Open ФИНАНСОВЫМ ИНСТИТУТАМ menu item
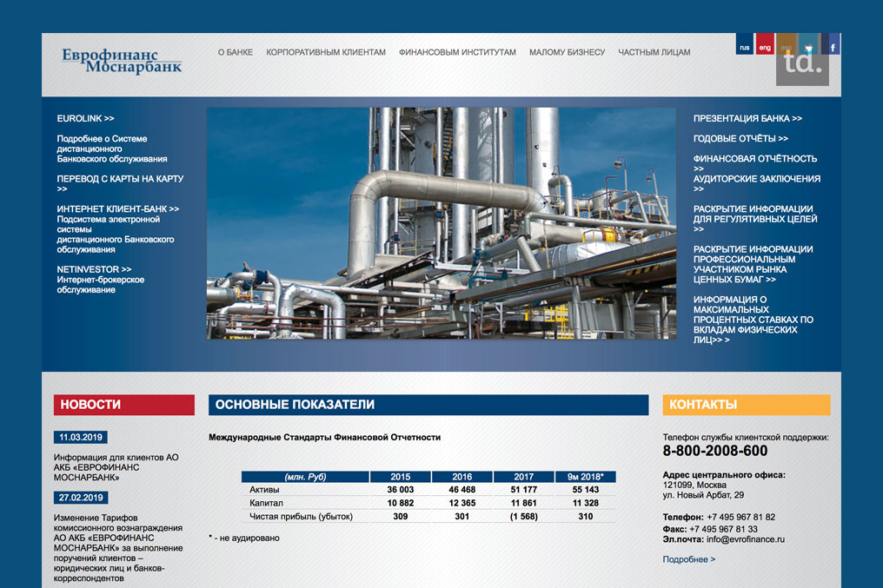Screen dimensions: 883x588 tap(457, 52)
